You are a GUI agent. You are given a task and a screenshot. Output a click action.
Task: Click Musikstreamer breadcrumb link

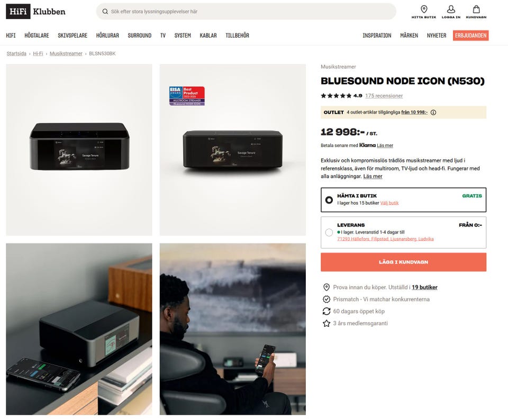pyautogui.click(x=66, y=54)
